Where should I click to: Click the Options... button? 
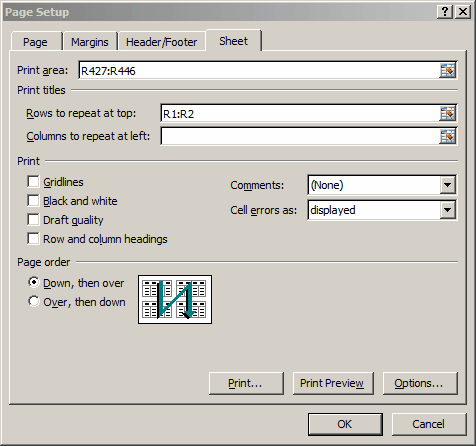[420, 383]
